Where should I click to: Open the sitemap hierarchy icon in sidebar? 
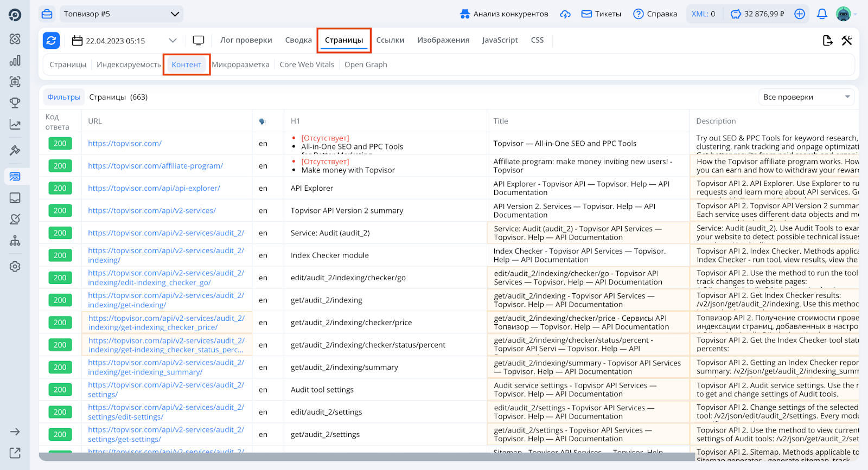[15, 240]
